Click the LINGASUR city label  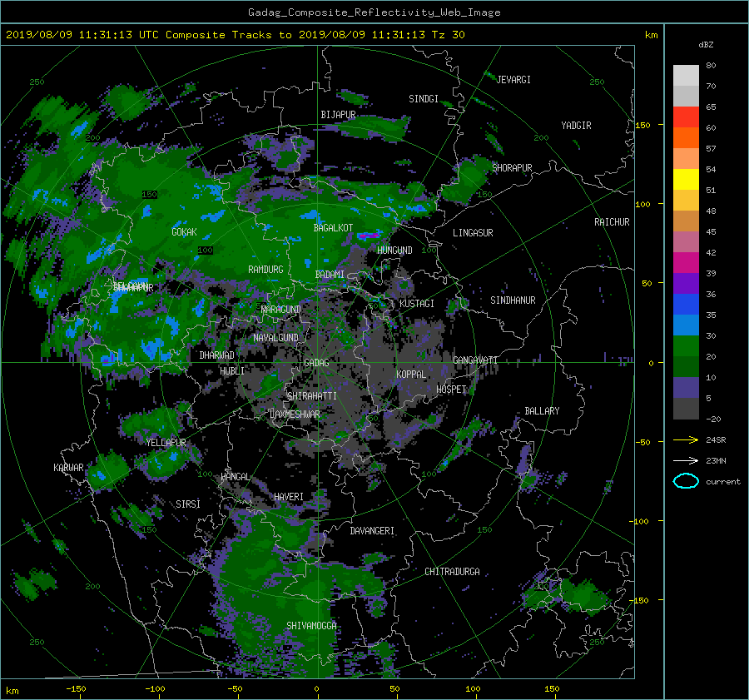pyautogui.click(x=473, y=233)
